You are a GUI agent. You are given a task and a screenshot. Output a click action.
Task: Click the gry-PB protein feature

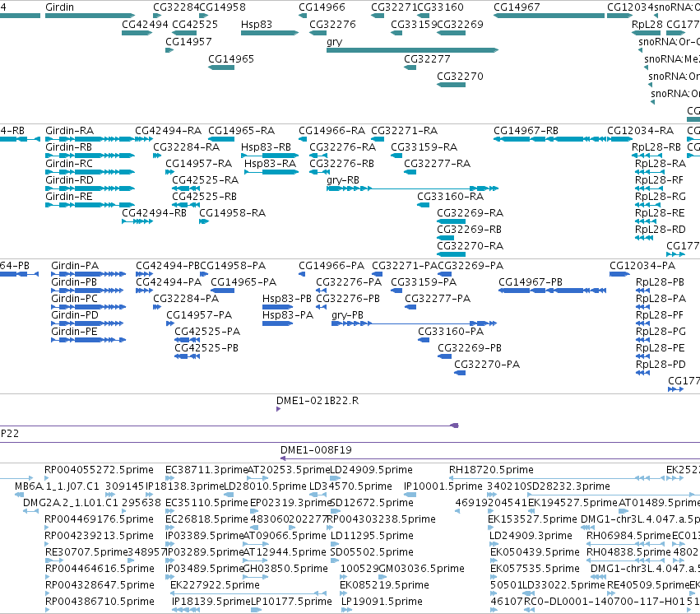pyautogui.click(x=415, y=323)
